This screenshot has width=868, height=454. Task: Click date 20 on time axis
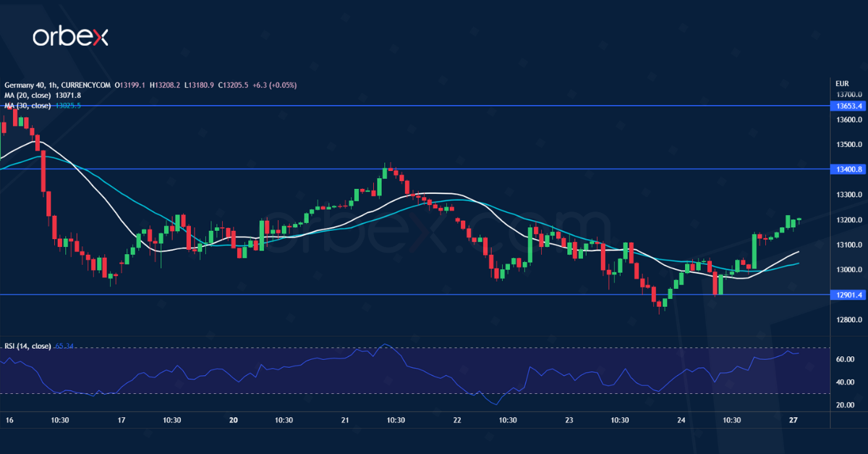click(234, 420)
